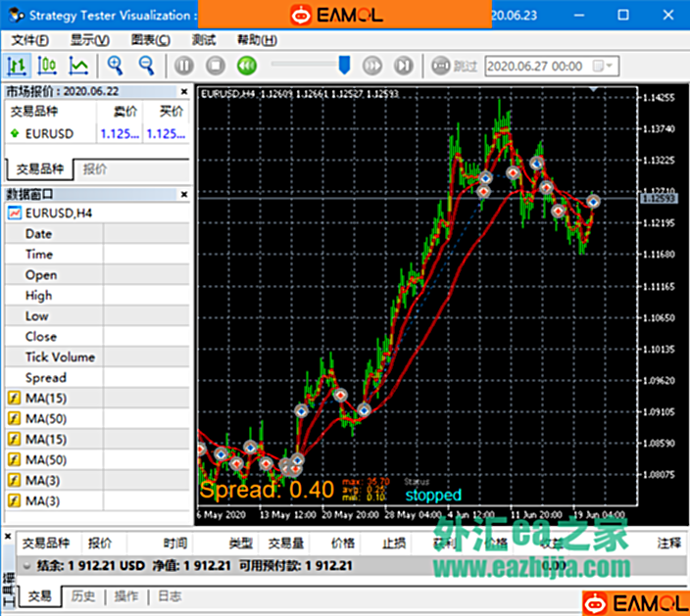Zoom in on the chart
Screen dimensions: 690x616
point(116,66)
